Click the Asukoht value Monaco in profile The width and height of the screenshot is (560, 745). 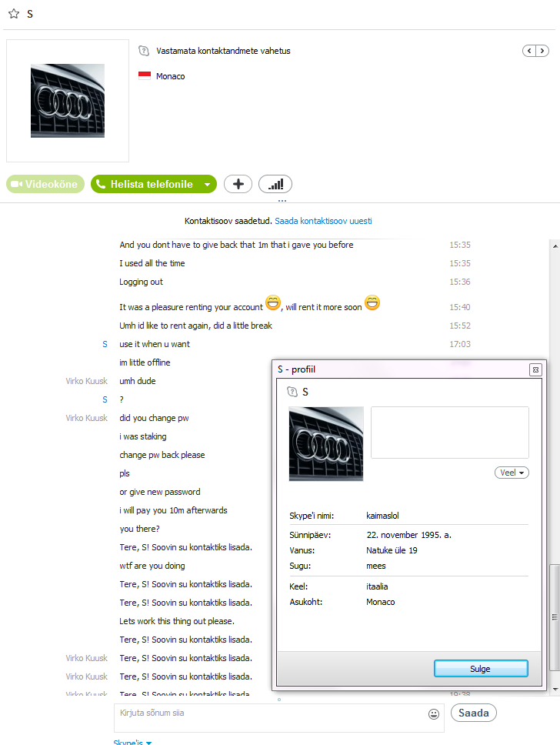tap(381, 602)
